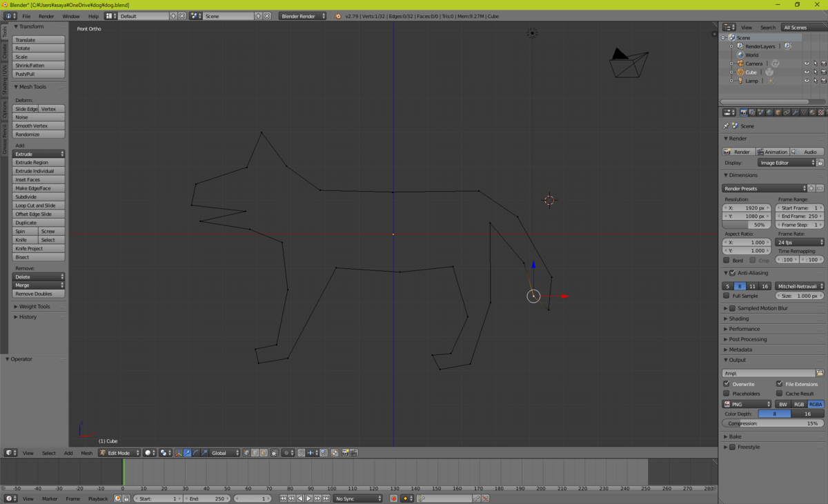
Task: Enable the Cache Result checkbox
Action: click(780, 394)
